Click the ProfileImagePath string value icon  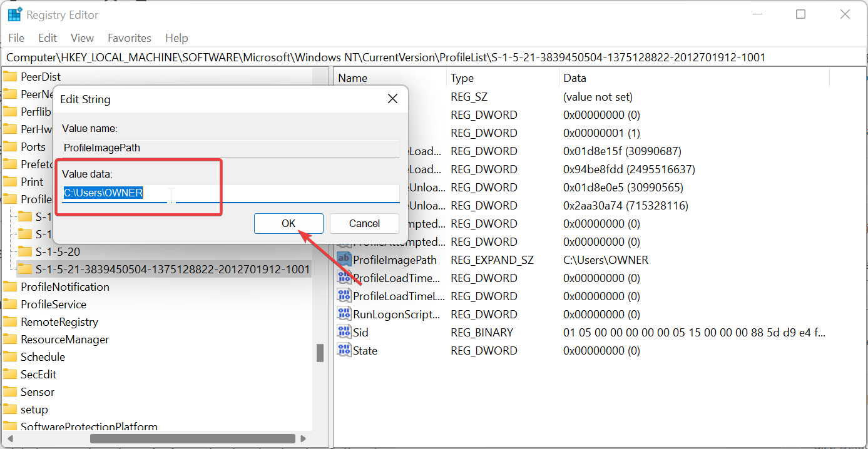click(344, 260)
